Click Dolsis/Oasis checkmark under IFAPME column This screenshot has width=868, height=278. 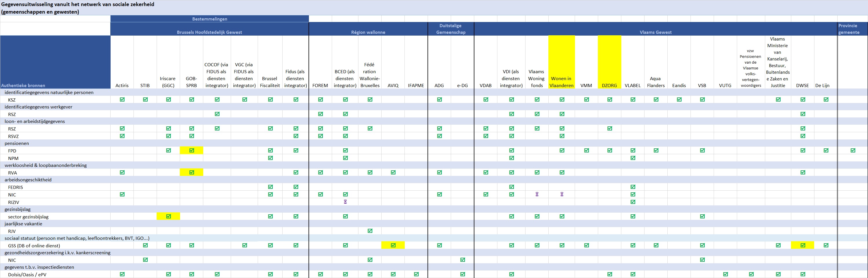point(416,274)
